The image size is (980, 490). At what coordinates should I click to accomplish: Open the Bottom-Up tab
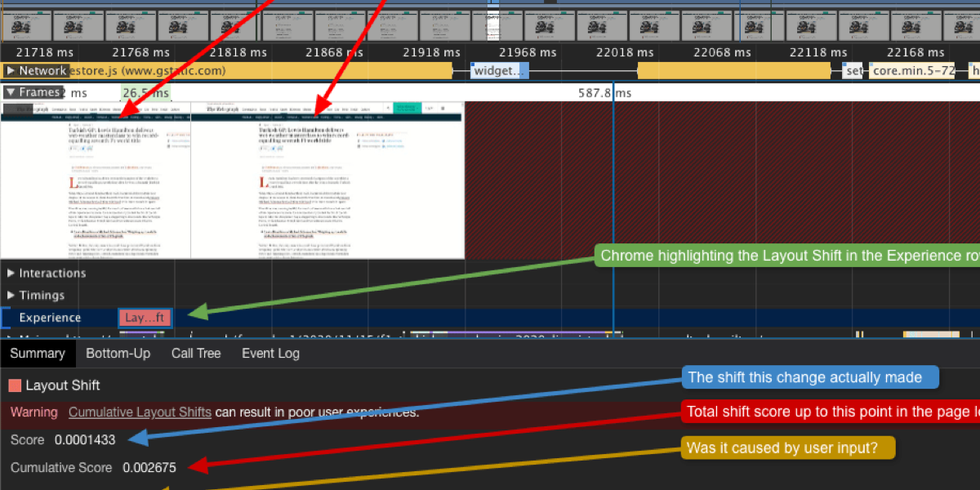pyautogui.click(x=118, y=354)
